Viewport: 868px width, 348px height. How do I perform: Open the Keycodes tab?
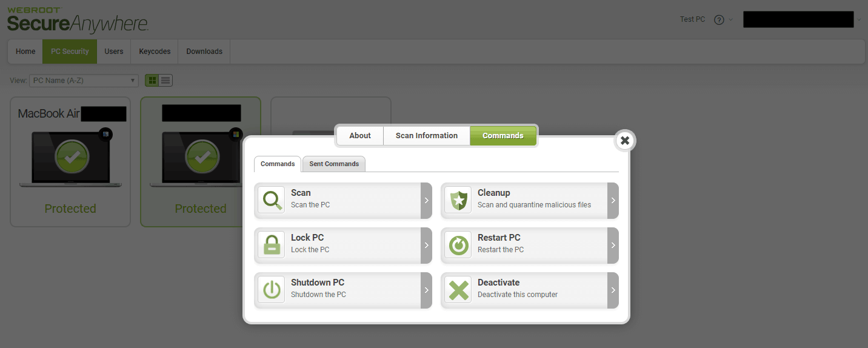[x=155, y=52]
